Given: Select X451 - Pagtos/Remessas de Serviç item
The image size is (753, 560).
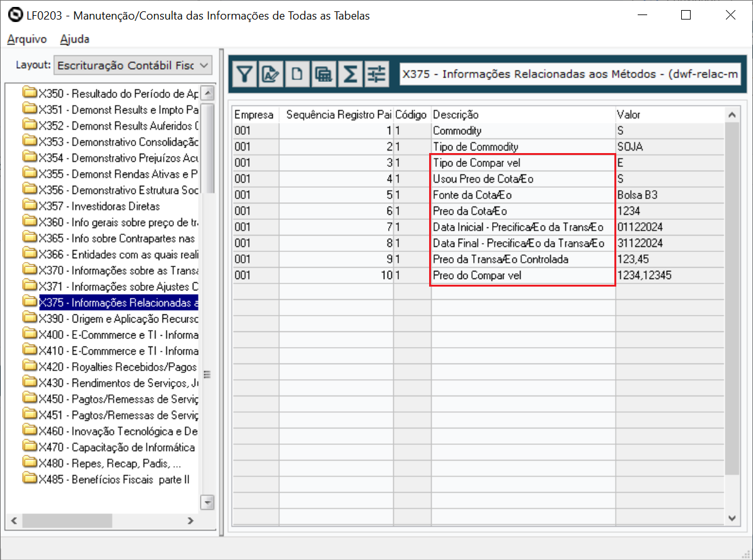Looking at the screenshot, I should click(118, 416).
